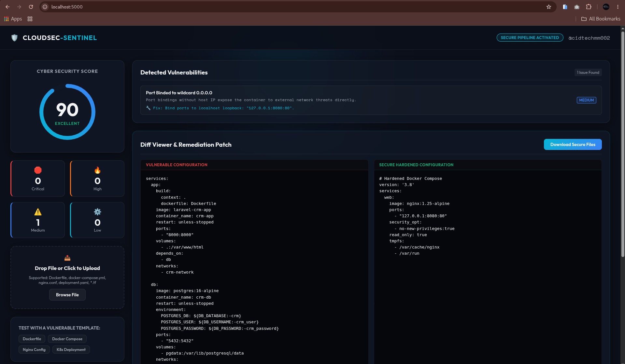Click the browser back arrow

coord(7,7)
